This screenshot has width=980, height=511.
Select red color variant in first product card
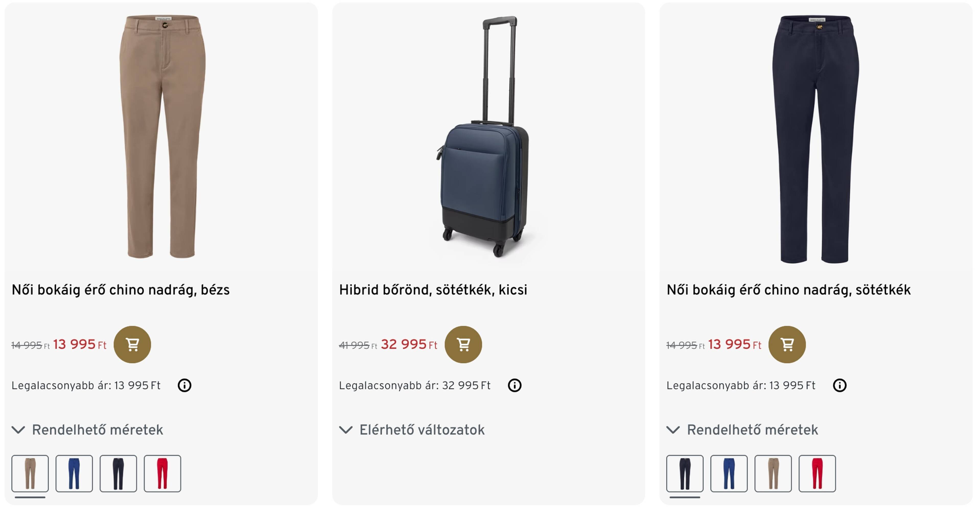tap(162, 473)
